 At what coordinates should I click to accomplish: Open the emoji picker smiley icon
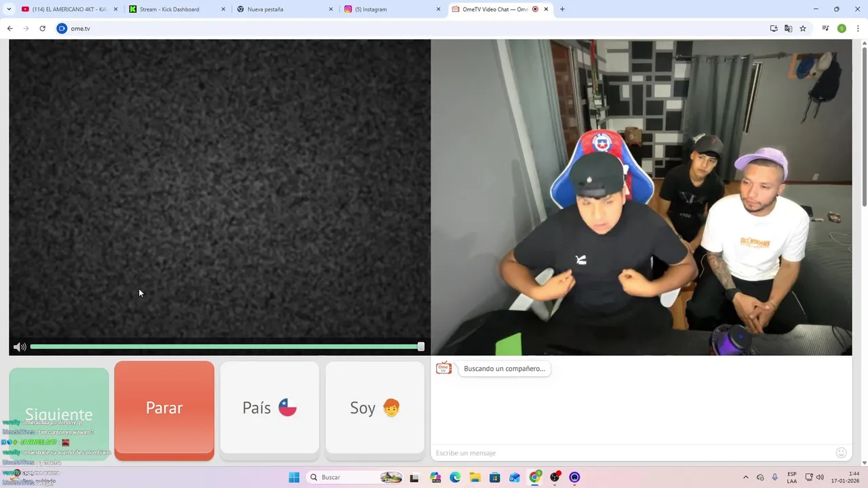(841, 453)
